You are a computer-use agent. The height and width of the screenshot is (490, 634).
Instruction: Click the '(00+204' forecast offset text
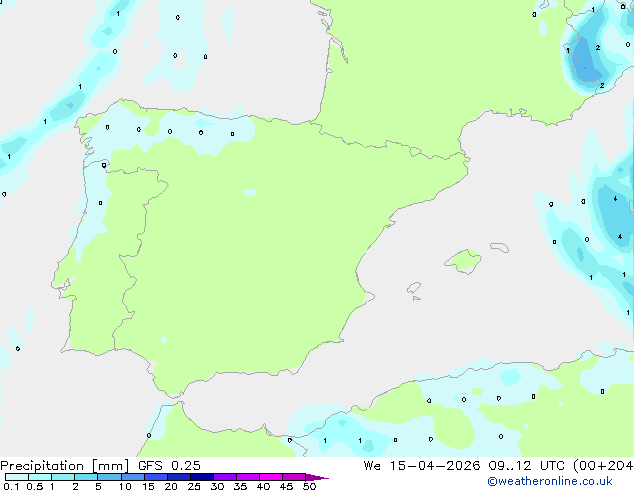tap(603, 466)
